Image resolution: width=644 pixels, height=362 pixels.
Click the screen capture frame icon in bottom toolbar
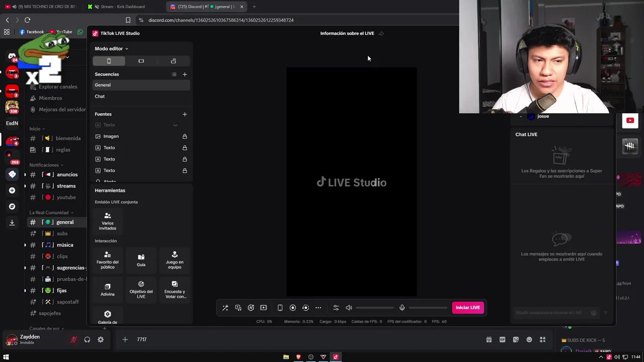click(x=263, y=308)
